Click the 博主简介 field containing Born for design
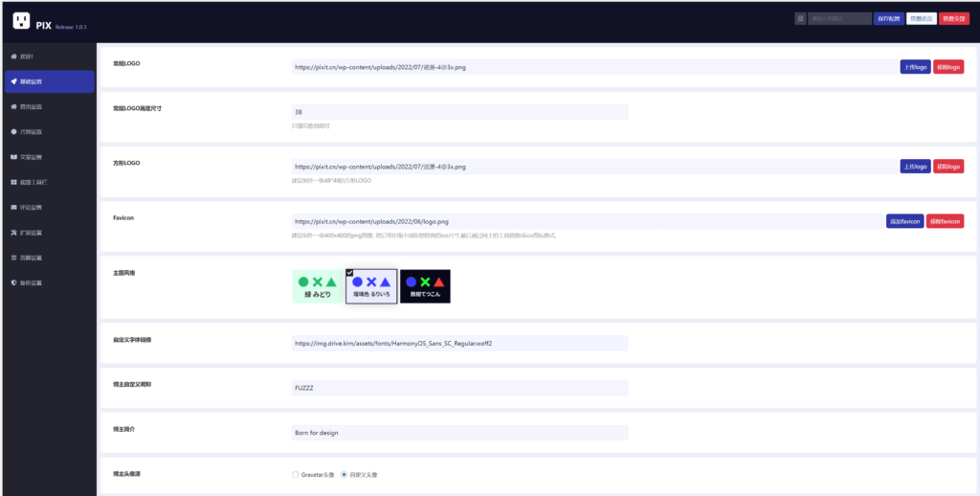980x496 pixels. pyautogui.click(x=459, y=433)
